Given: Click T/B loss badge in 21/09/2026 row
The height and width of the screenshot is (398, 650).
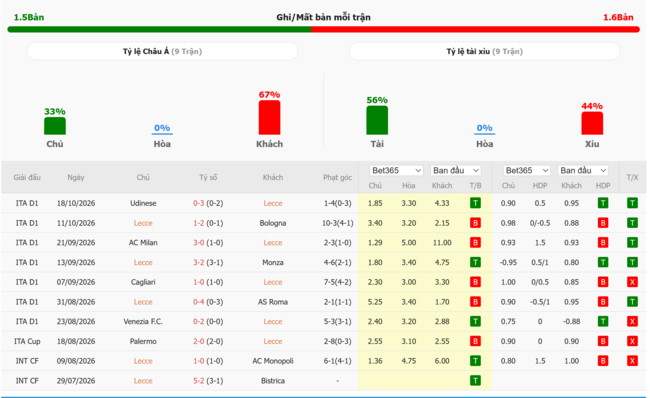Looking at the screenshot, I should point(475,243).
